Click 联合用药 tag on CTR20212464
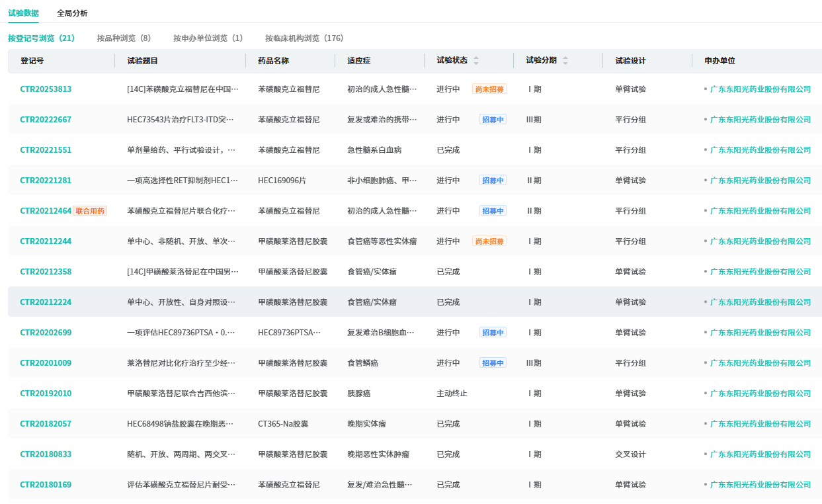 click(90, 211)
